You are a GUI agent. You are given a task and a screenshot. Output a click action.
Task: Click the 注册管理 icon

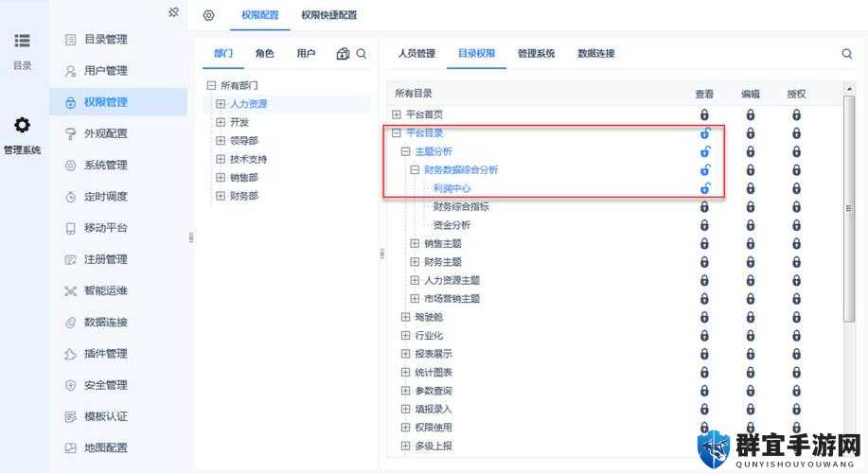pyautogui.click(x=70, y=259)
